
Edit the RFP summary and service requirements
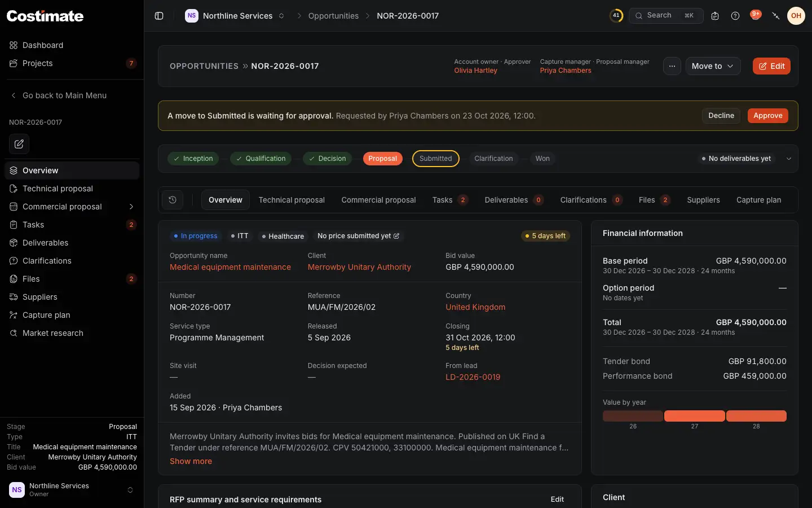557,500
